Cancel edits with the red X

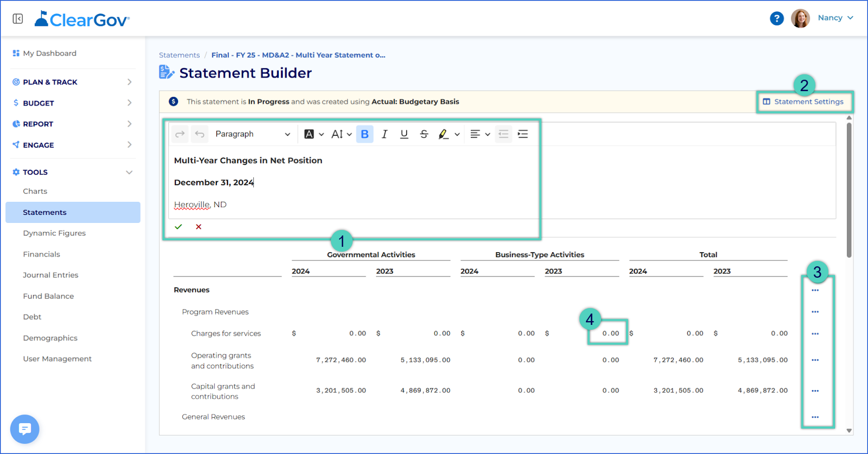[x=199, y=227]
